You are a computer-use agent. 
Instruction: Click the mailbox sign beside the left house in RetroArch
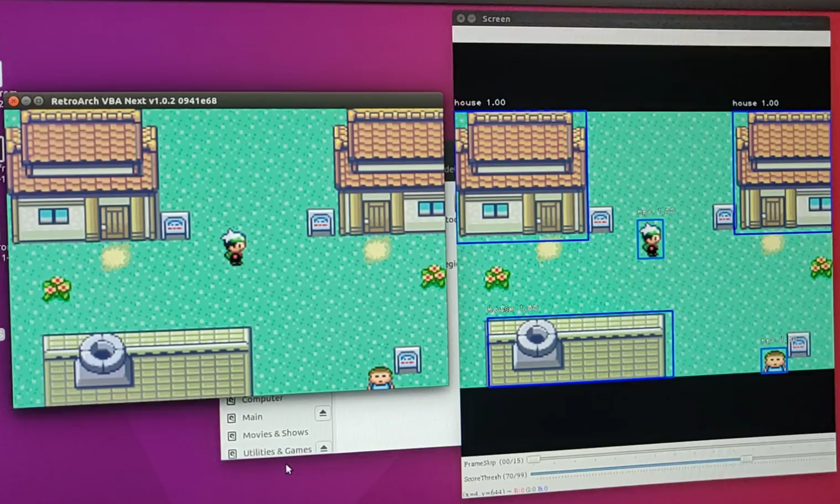[x=175, y=226]
